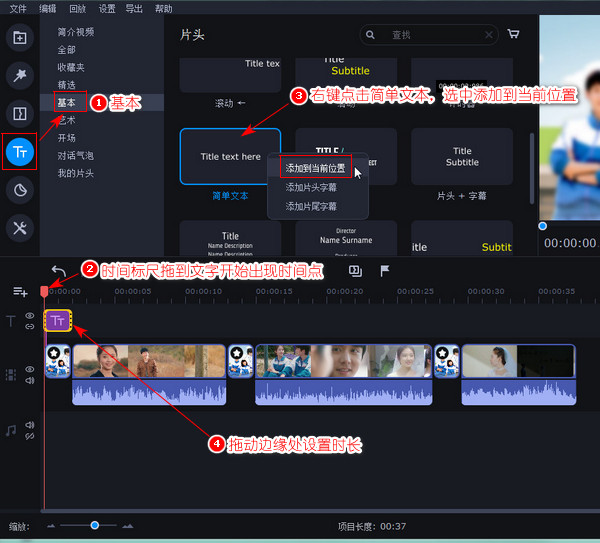
Task: Click the timeline zoom slider handle
Action: click(95, 525)
